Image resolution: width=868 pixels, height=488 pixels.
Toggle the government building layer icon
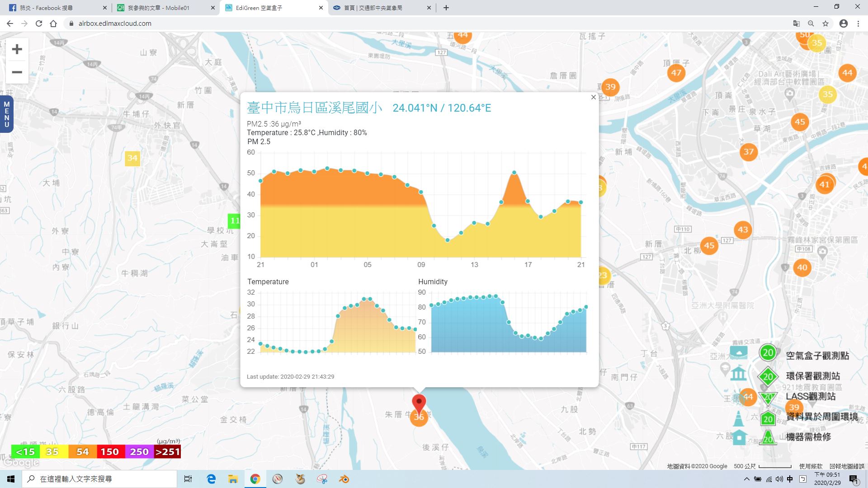[x=738, y=374]
